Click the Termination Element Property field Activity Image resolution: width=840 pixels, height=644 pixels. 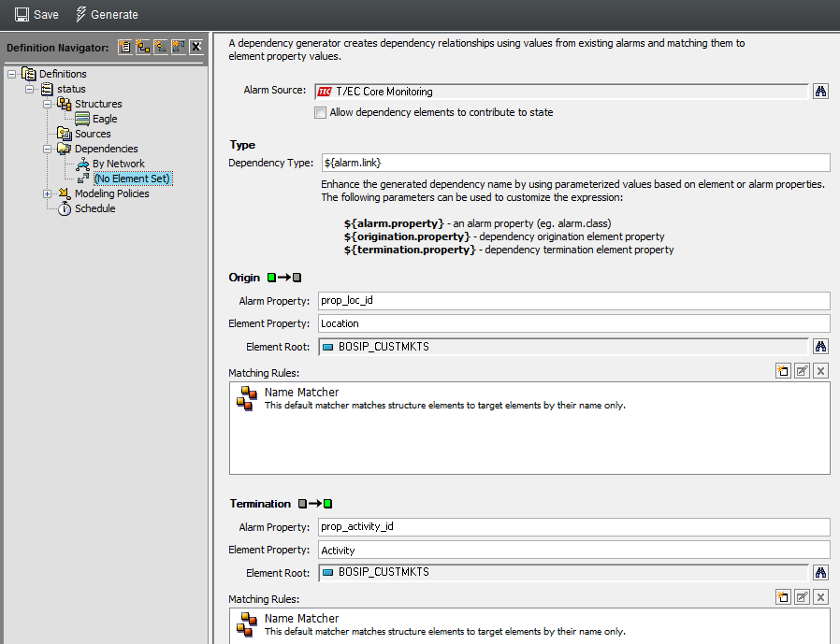tap(574, 550)
